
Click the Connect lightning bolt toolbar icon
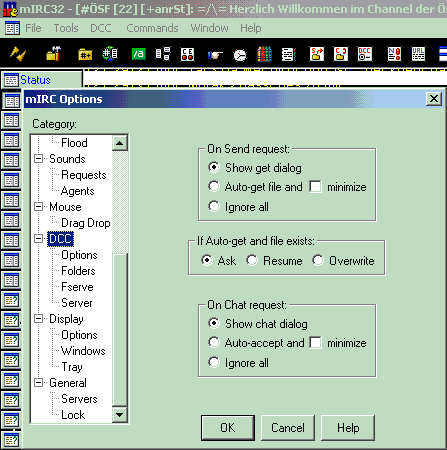pyautogui.click(x=18, y=54)
